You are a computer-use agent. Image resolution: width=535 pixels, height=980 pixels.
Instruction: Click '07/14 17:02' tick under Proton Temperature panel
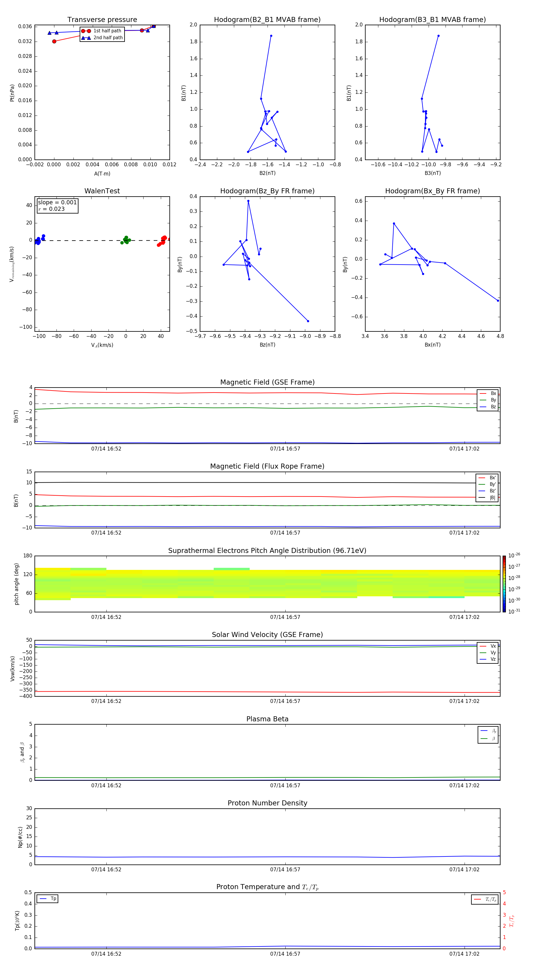point(464,954)
